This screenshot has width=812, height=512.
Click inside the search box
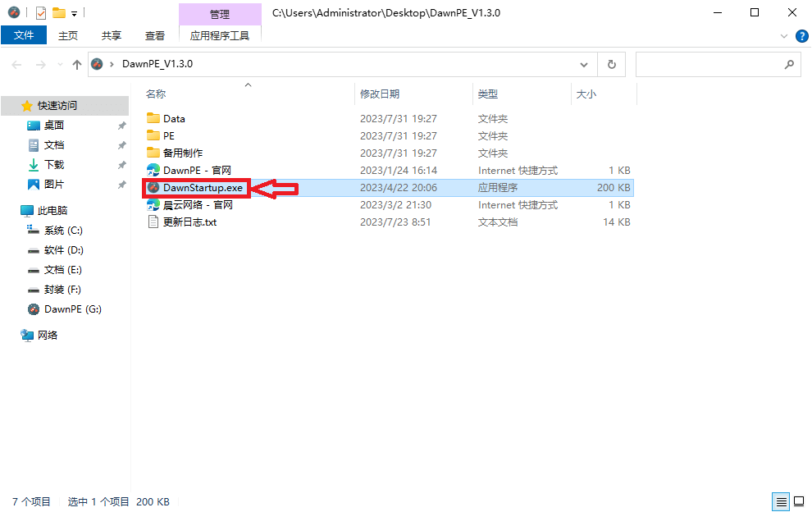[x=714, y=64]
